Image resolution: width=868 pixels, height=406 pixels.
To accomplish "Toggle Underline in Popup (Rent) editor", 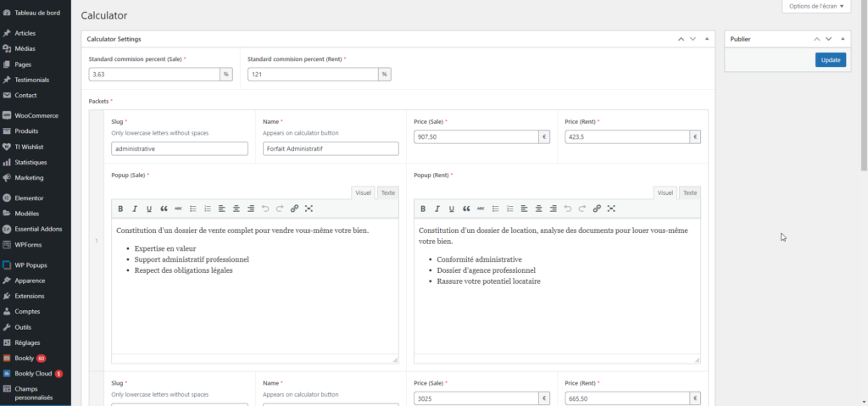I will point(452,209).
